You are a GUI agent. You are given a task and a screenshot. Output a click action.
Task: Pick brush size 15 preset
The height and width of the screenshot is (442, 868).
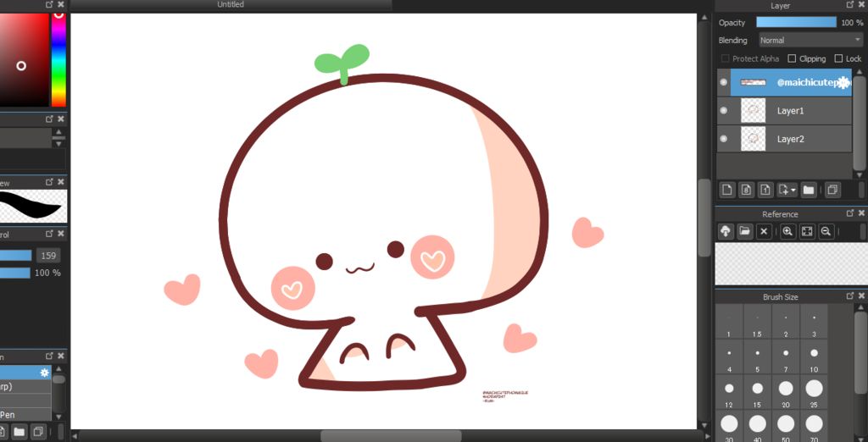pyautogui.click(x=757, y=393)
